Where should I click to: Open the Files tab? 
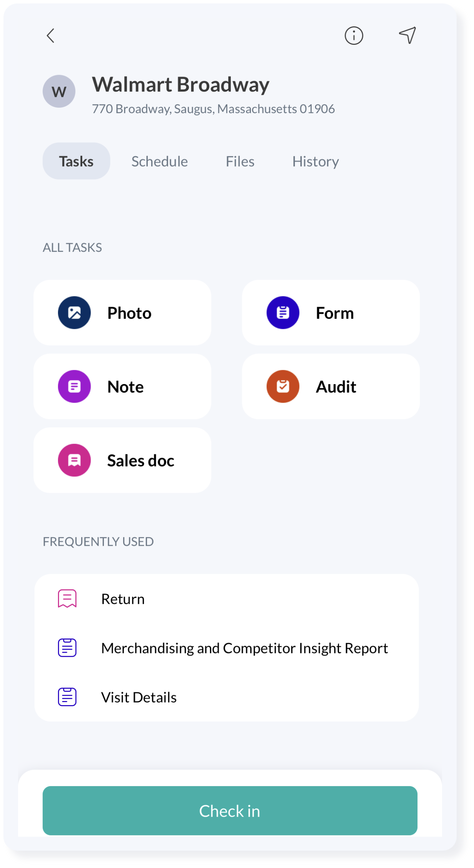tap(240, 161)
